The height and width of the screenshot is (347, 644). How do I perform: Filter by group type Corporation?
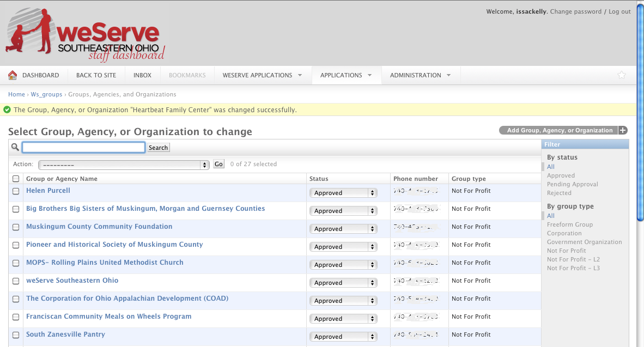tap(564, 233)
